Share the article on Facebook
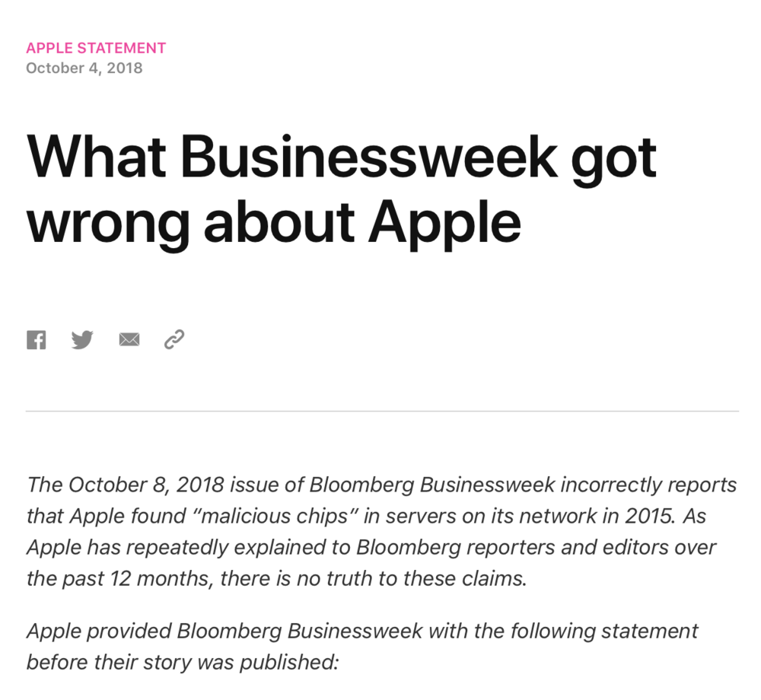The width and height of the screenshot is (761, 700). click(37, 340)
